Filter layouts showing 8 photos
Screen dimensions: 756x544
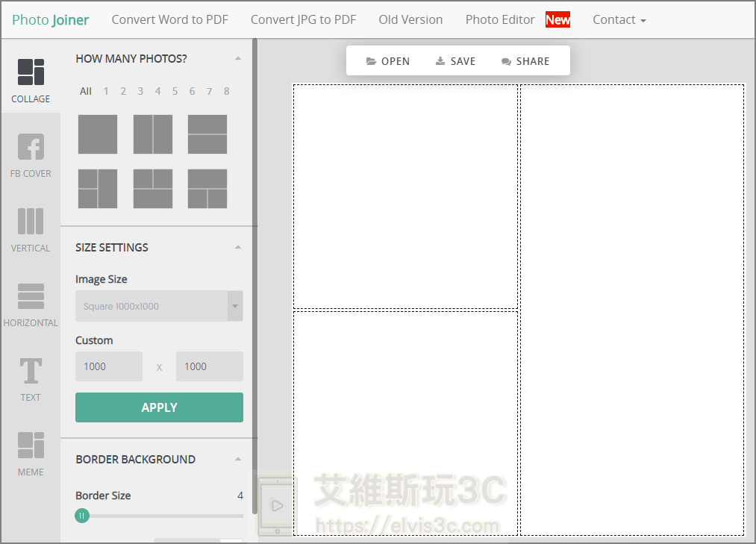pyautogui.click(x=226, y=91)
